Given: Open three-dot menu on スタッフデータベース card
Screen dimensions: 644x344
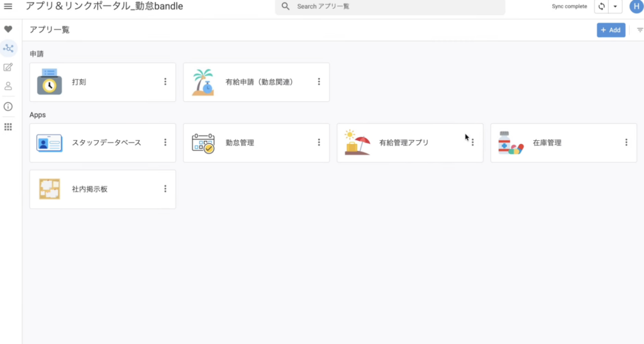Looking at the screenshot, I should 165,143.
